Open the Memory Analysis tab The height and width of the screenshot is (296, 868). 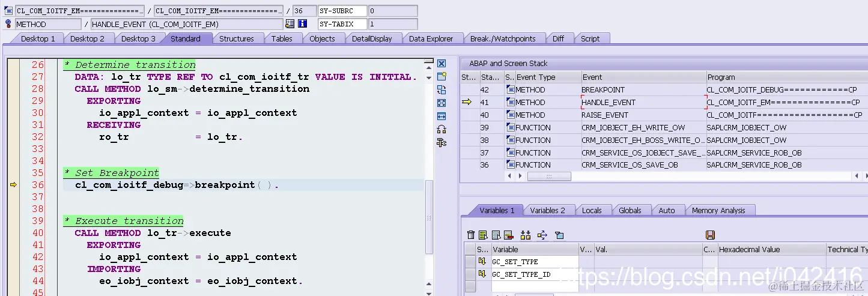[x=718, y=210]
